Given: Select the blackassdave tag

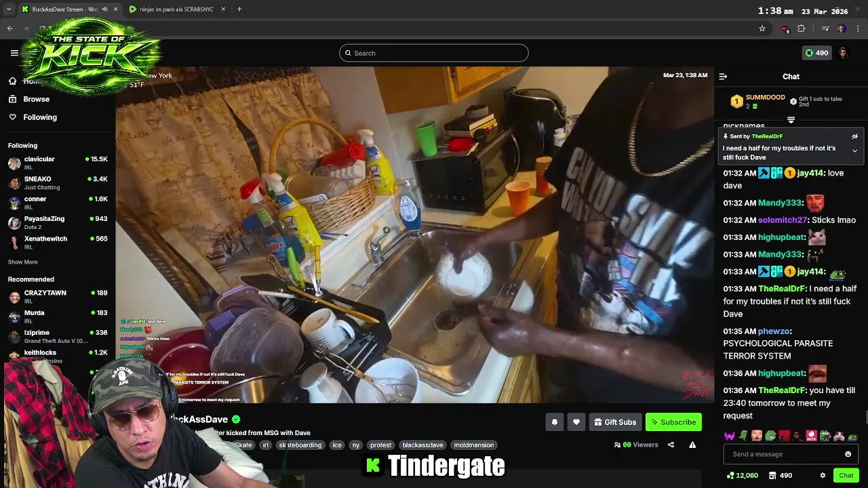Looking at the screenshot, I should coord(422,445).
